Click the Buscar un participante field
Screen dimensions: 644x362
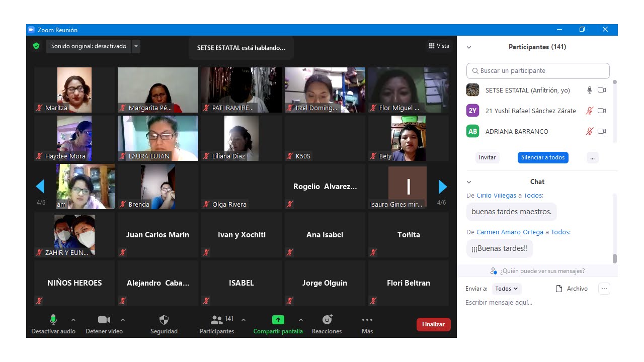(x=538, y=71)
